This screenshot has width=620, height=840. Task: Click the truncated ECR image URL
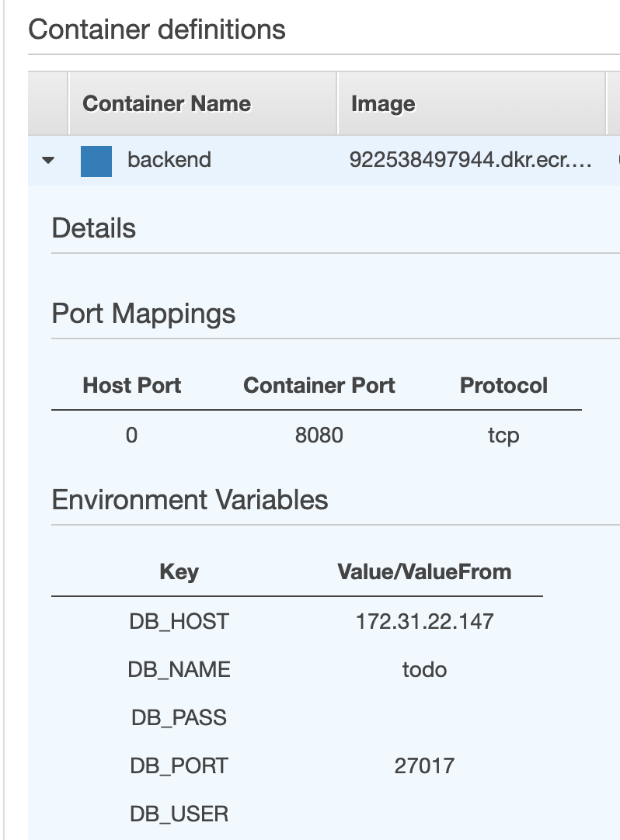pos(471,160)
